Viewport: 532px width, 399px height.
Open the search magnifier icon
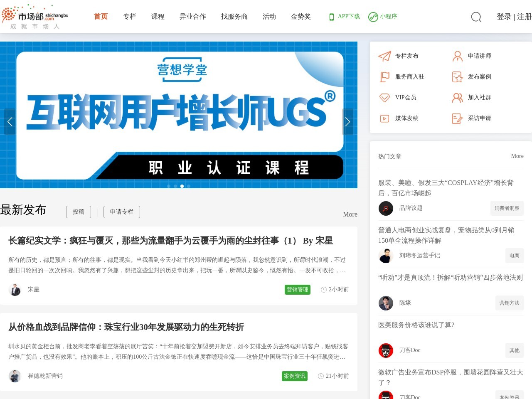click(x=476, y=17)
